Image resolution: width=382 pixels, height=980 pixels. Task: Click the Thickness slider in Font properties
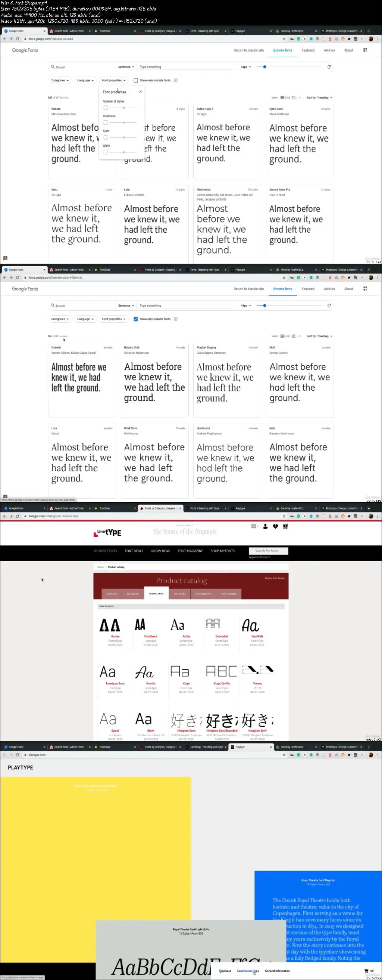(123, 122)
